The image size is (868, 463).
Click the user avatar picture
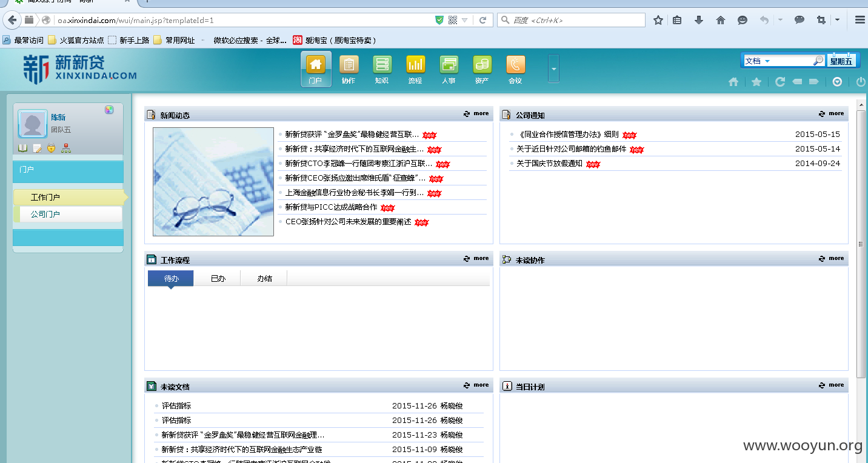point(33,124)
